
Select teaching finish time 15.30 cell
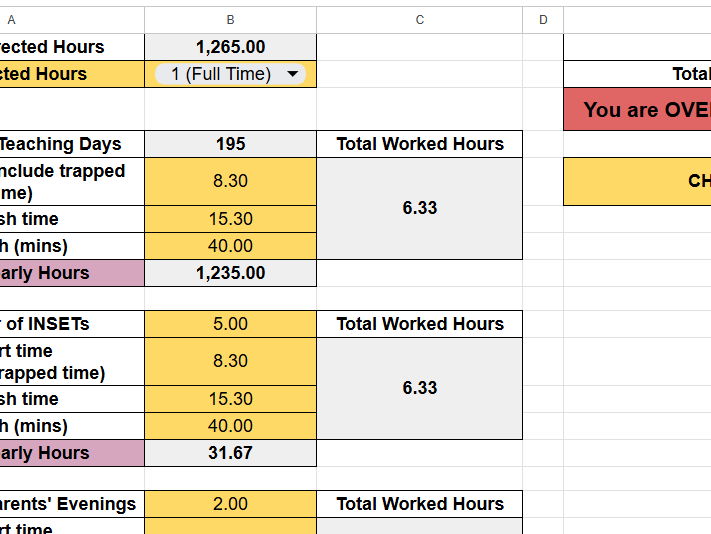[230, 219]
